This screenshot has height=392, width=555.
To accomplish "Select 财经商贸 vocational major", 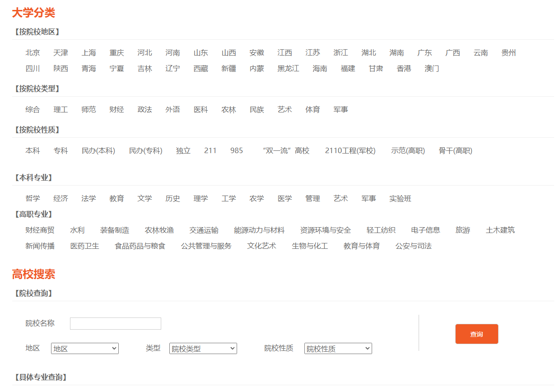I will tap(40, 230).
